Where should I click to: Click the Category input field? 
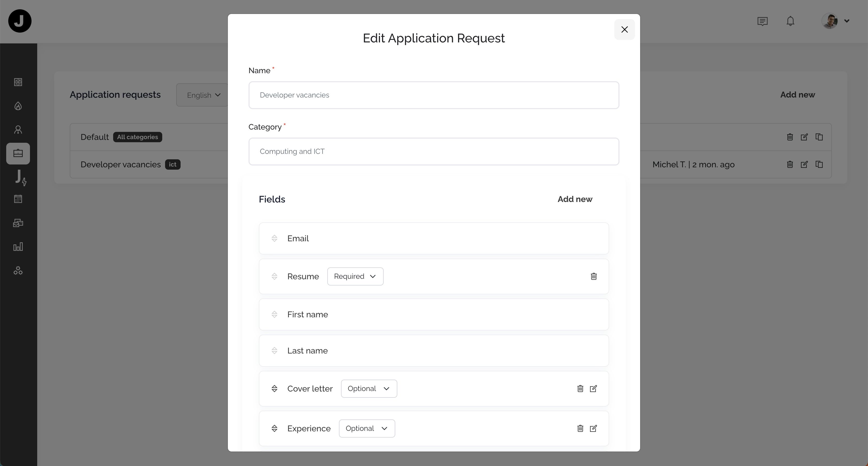(x=433, y=151)
